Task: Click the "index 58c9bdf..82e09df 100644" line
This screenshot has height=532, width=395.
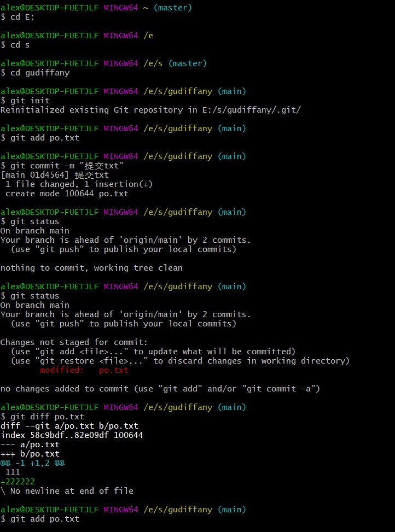Action: coord(72,435)
